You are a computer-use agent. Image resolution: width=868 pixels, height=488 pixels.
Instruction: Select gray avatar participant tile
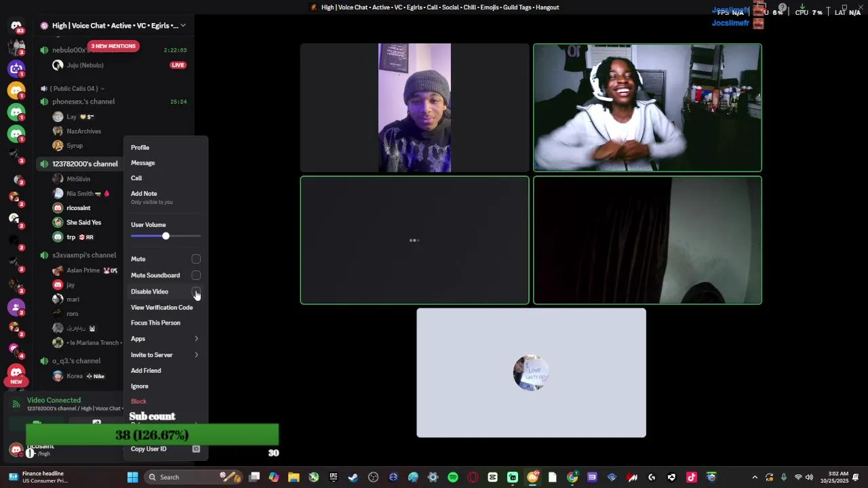coord(531,373)
